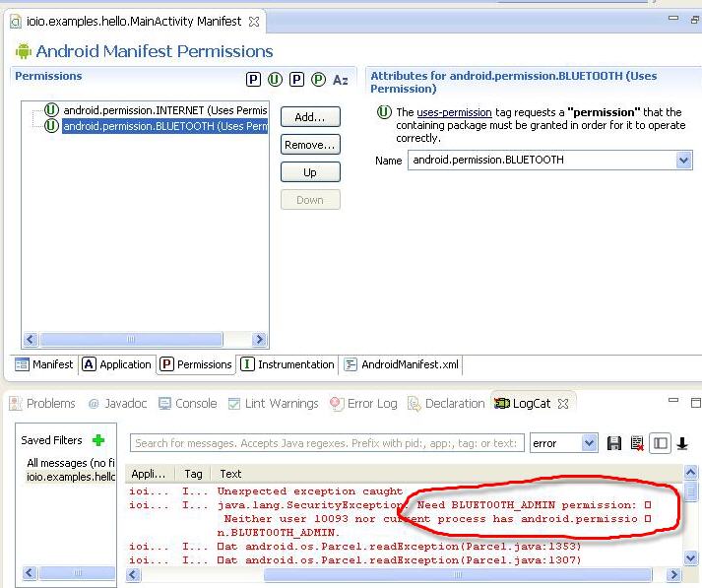Image resolution: width=702 pixels, height=588 pixels.
Task: Select All messages saved filter
Action: pyautogui.click(x=70, y=463)
